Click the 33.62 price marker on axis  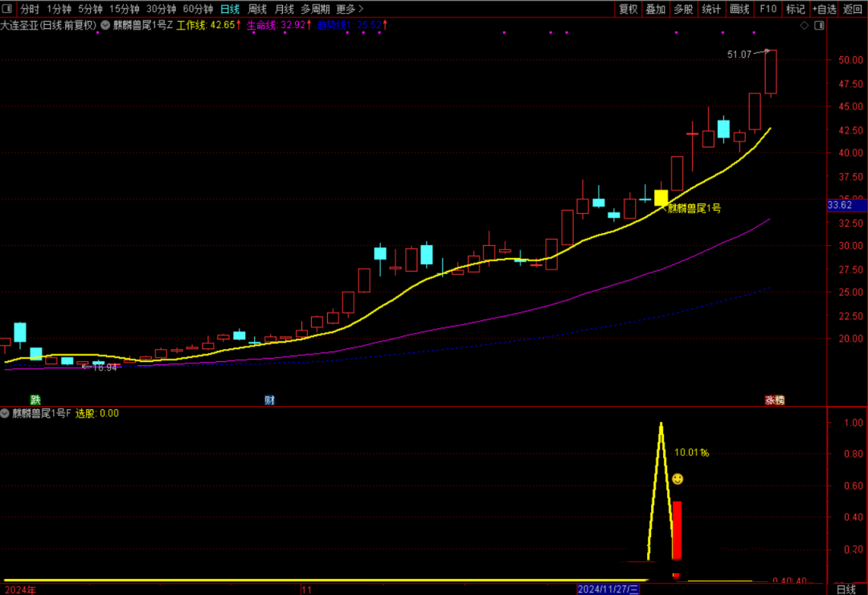click(840, 205)
